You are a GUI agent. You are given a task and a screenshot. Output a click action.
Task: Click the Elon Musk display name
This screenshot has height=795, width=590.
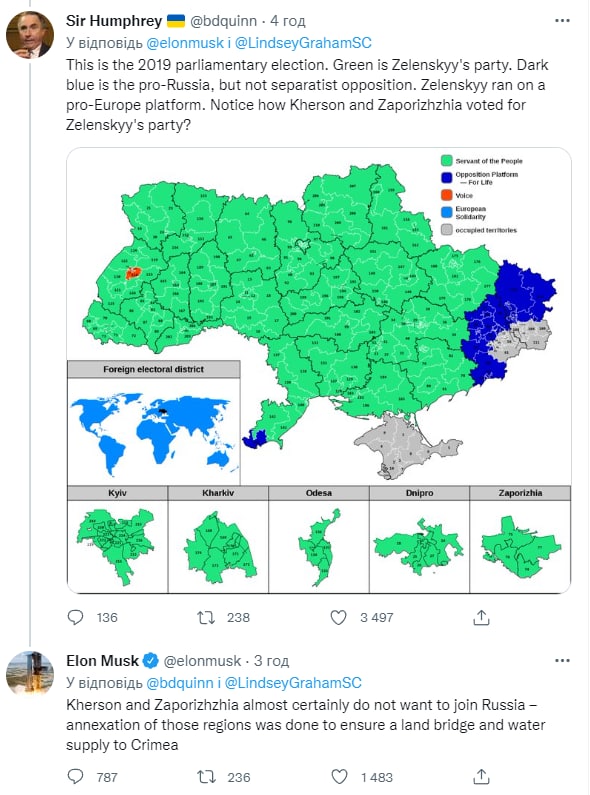click(x=102, y=661)
